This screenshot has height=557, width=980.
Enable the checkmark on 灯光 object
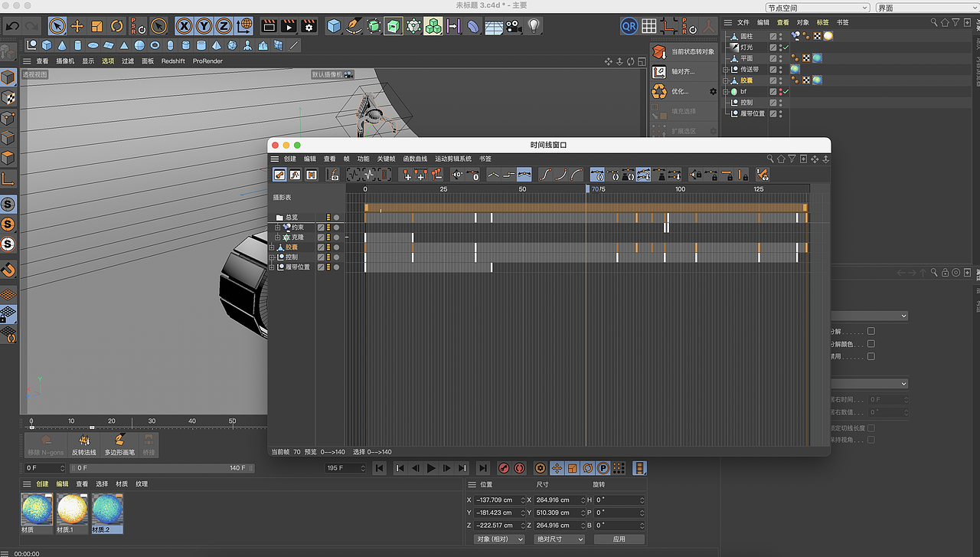coord(786,47)
